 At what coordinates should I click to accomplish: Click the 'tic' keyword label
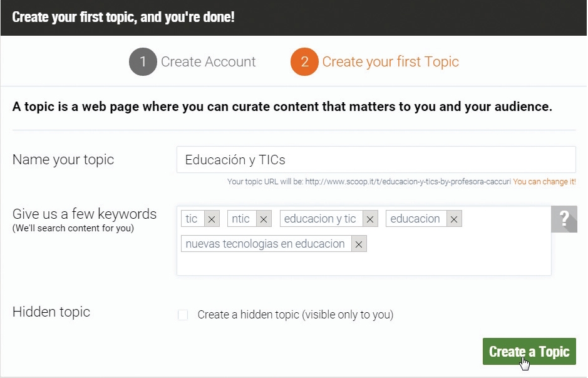[x=191, y=219]
